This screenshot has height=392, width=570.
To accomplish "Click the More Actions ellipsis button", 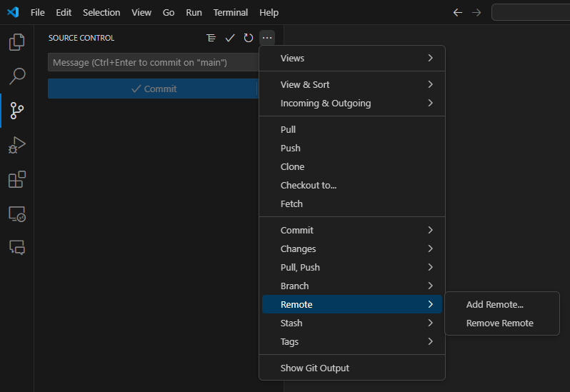I will point(266,38).
